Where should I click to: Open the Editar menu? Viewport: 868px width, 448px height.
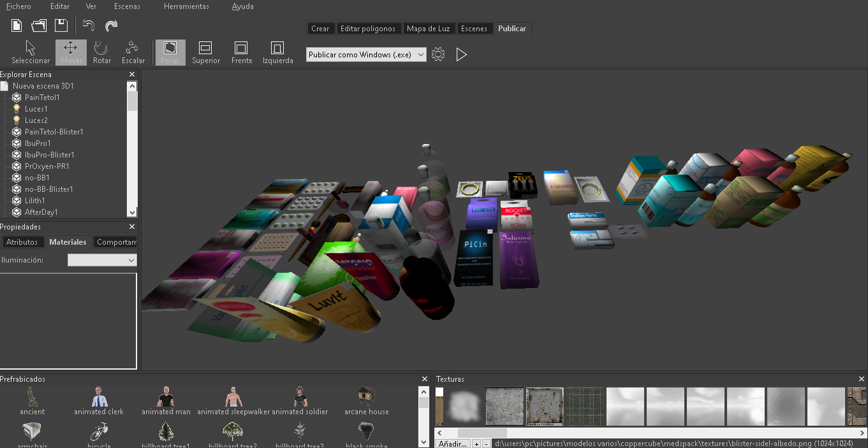60,6
